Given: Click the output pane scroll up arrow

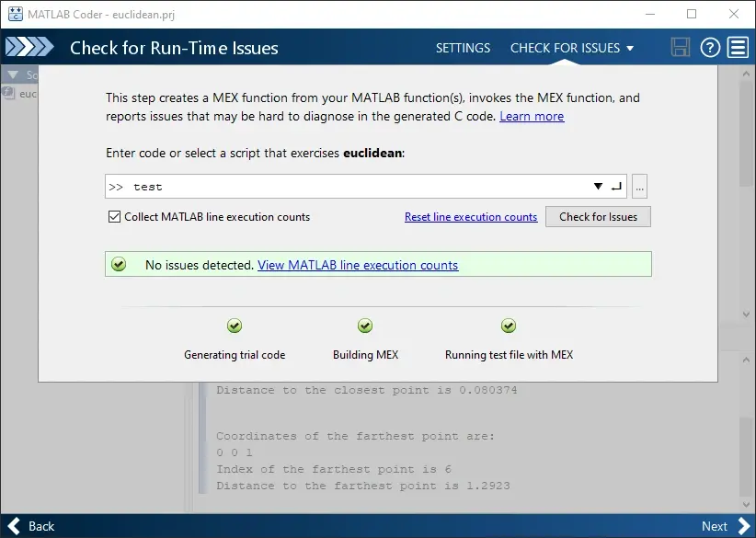Looking at the screenshot, I should click(x=746, y=361).
